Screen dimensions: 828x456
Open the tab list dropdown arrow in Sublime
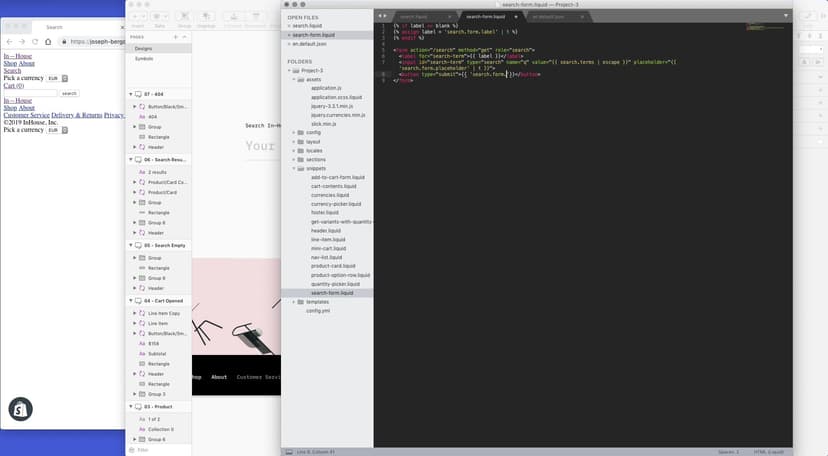pyautogui.click(x=785, y=16)
